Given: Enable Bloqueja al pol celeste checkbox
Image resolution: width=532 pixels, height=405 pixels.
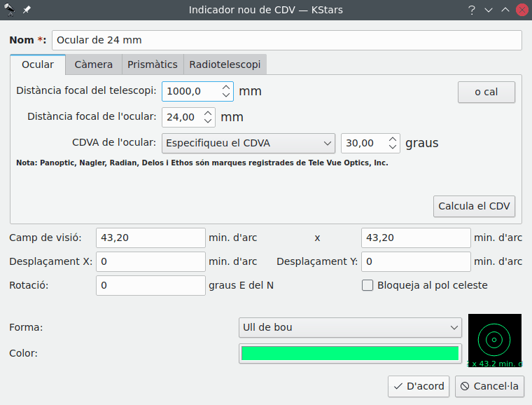Looking at the screenshot, I should pos(367,285).
